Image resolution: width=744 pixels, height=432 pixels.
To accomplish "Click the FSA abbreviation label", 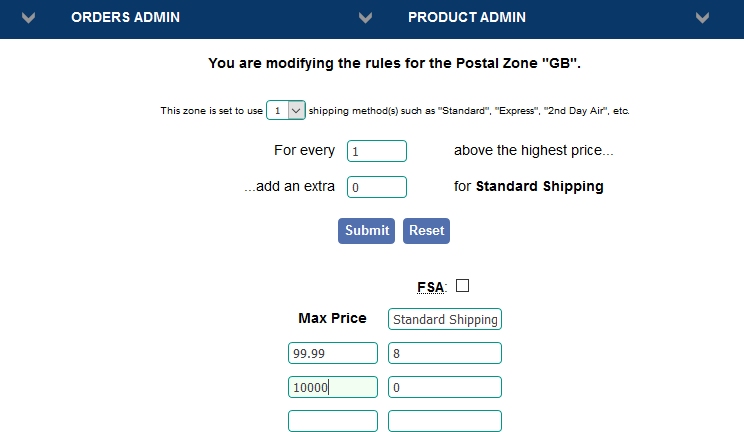I will tap(430, 288).
